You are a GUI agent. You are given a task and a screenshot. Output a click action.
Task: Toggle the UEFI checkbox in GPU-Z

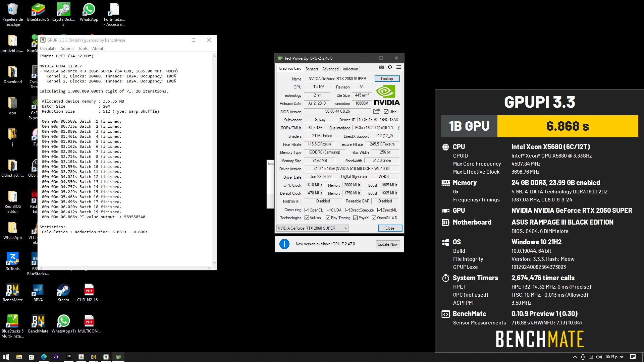pyautogui.click(x=386, y=112)
